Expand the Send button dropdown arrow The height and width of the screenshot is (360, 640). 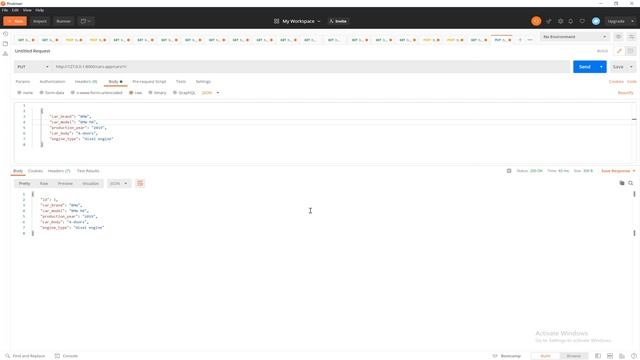click(x=601, y=67)
